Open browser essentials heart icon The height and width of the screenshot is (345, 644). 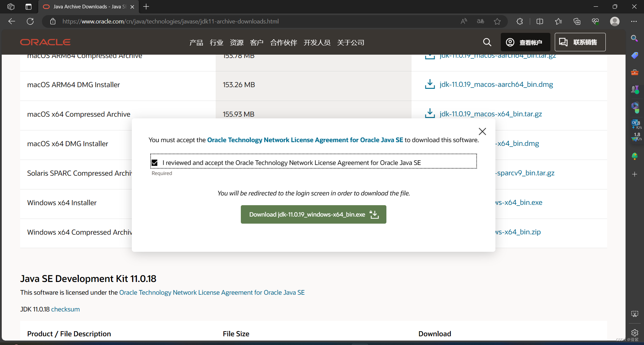tap(595, 21)
